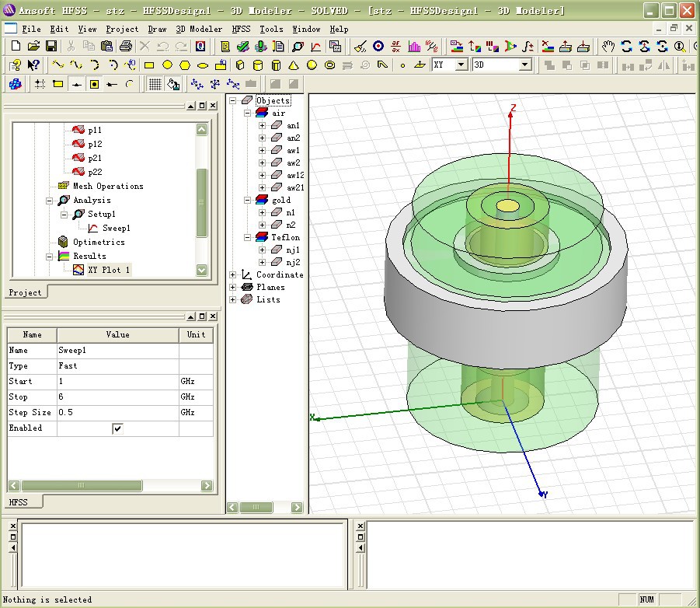Click the magnifier analysis setup icon
Image resolution: width=700 pixels, height=608 pixels.
[x=298, y=46]
